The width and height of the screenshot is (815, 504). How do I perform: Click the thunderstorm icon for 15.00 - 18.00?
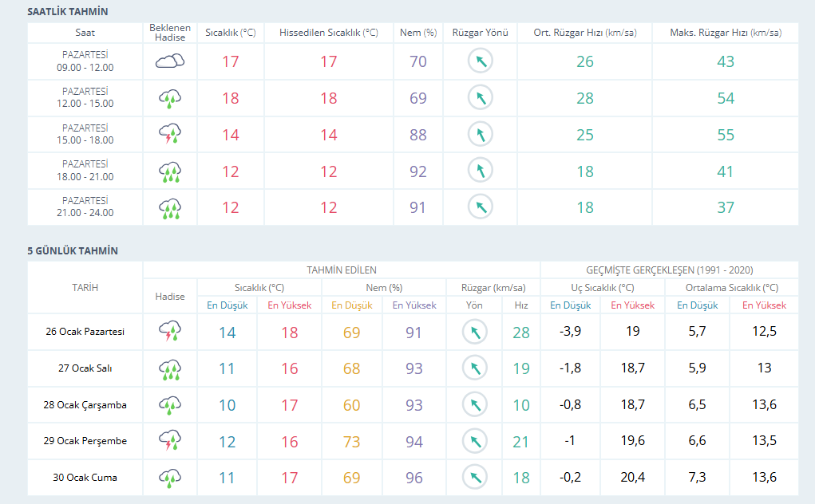[x=169, y=134]
